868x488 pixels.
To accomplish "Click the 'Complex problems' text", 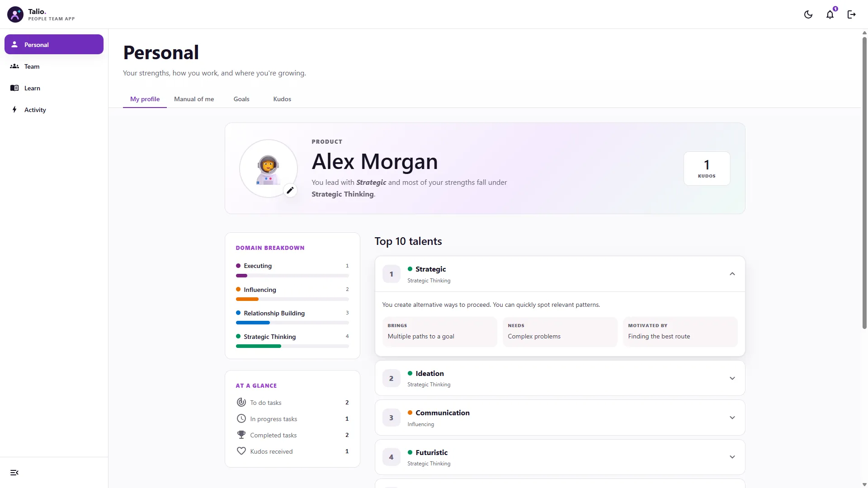I will 534,336.
